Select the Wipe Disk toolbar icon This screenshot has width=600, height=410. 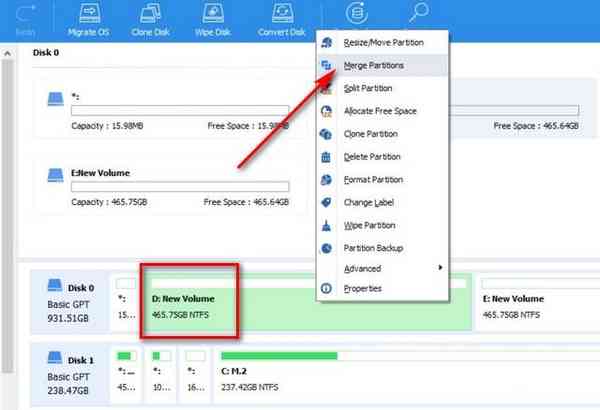[x=213, y=15]
